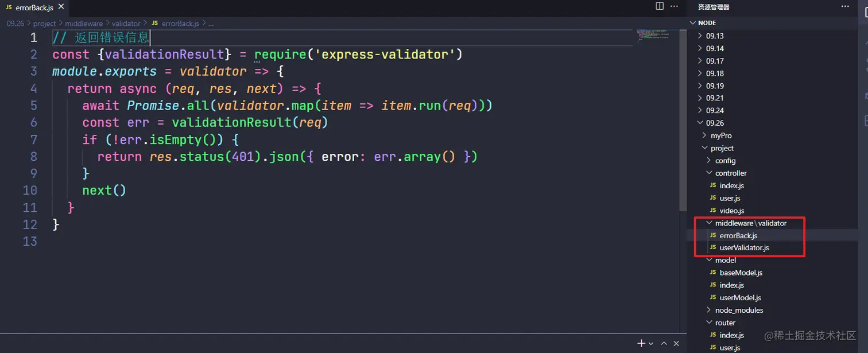Expand the myPro folder
This screenshot has width=868, height=353.
(x=721, y=135)
